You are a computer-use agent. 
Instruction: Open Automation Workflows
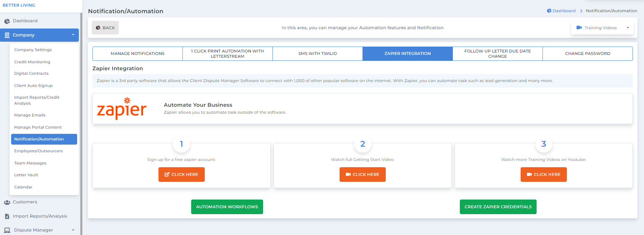227,207
